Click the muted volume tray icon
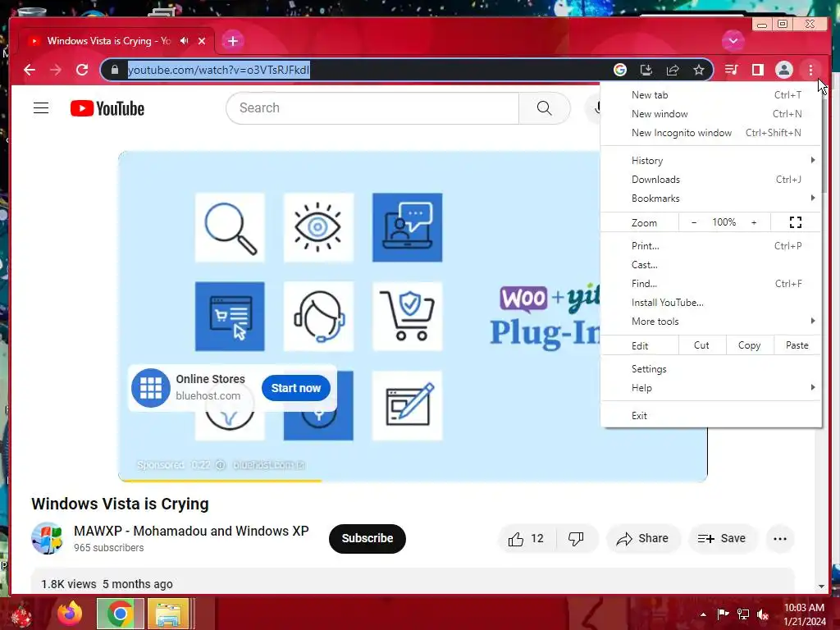 763,614
